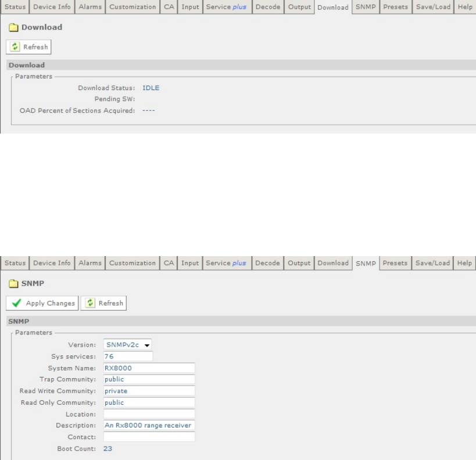The image size is (476, 460).
Task: Click IDLE download status value
Action: tap(151, 88)
